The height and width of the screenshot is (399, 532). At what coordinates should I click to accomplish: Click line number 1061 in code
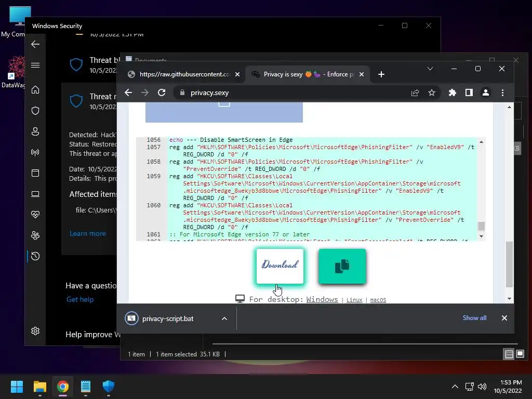tap(153, 234)
